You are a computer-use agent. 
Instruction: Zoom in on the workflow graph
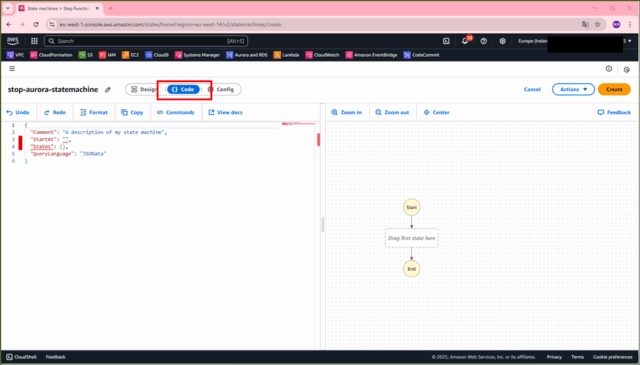(x=347, y=112)
